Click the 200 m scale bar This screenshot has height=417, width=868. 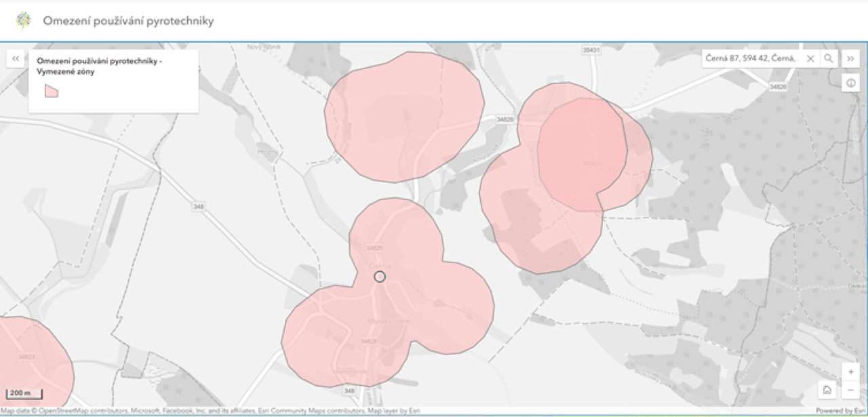24,394
